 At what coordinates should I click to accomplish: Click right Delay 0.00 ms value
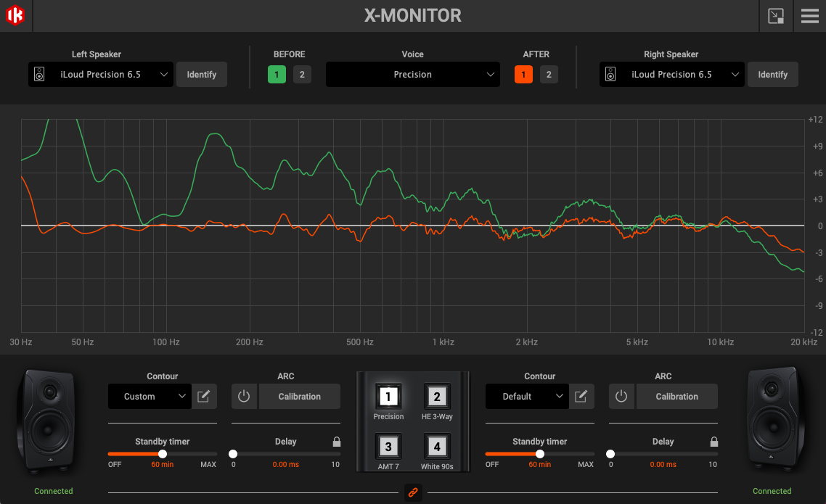pos(663,465)
